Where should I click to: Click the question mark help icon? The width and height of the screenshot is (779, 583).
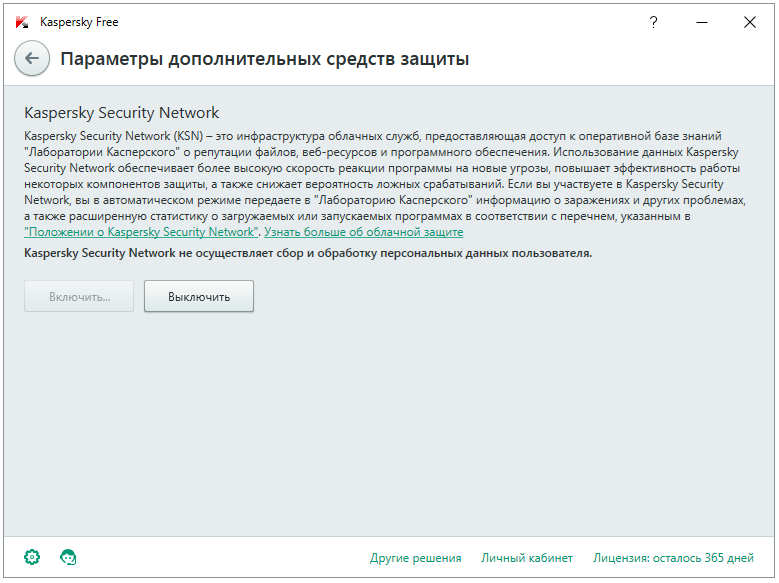coord(654,22)
